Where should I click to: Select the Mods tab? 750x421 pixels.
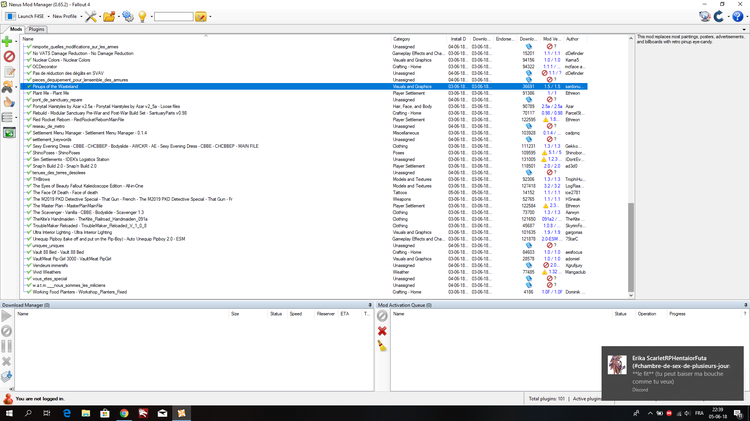click(16, 29)
